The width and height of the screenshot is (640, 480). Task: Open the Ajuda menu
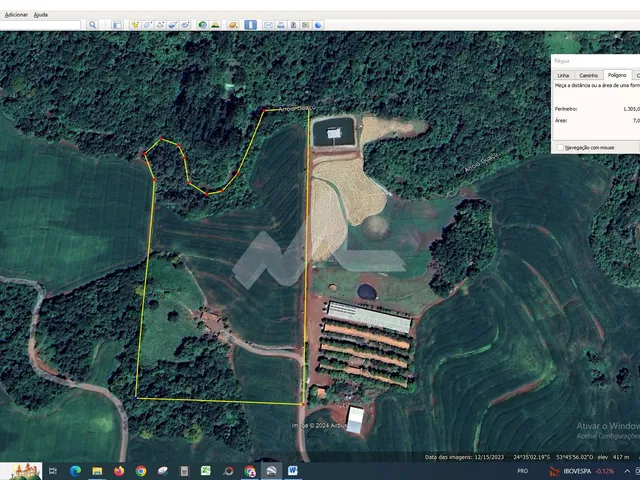tap(40, 15)
